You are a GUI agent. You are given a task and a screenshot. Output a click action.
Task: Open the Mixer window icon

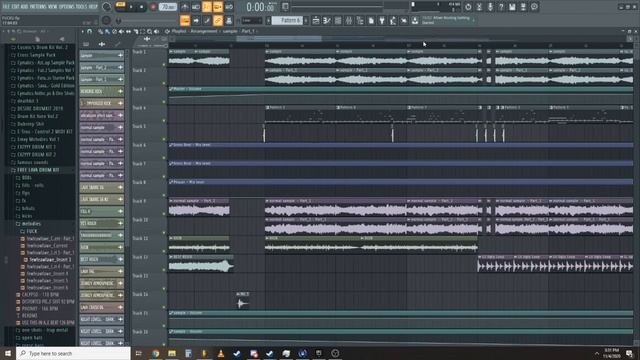tap(349, 20)
